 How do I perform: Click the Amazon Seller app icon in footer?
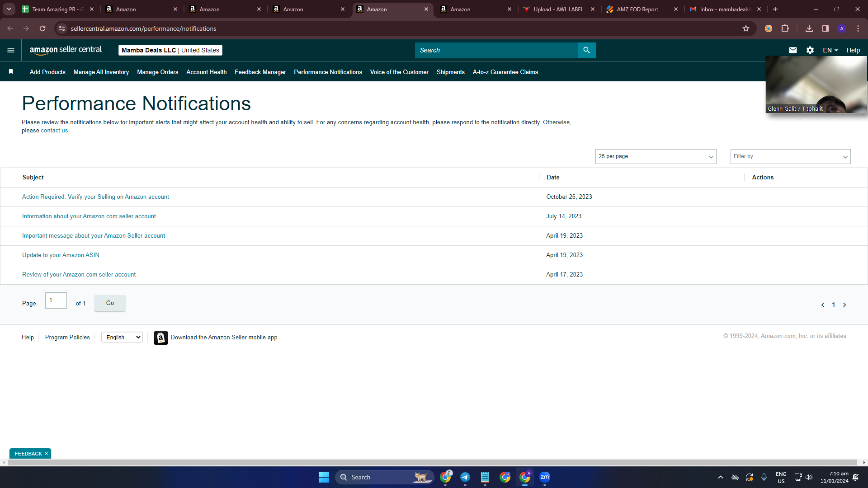pos(160,338)
